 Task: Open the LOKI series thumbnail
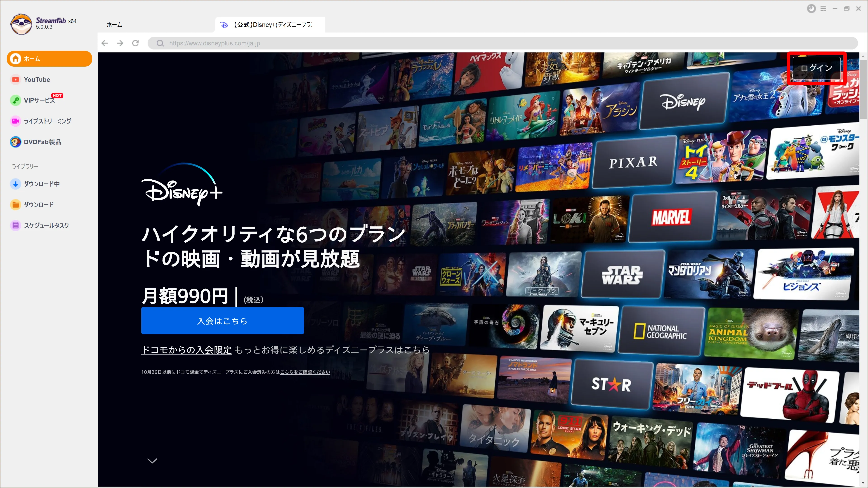pos(590,220)
